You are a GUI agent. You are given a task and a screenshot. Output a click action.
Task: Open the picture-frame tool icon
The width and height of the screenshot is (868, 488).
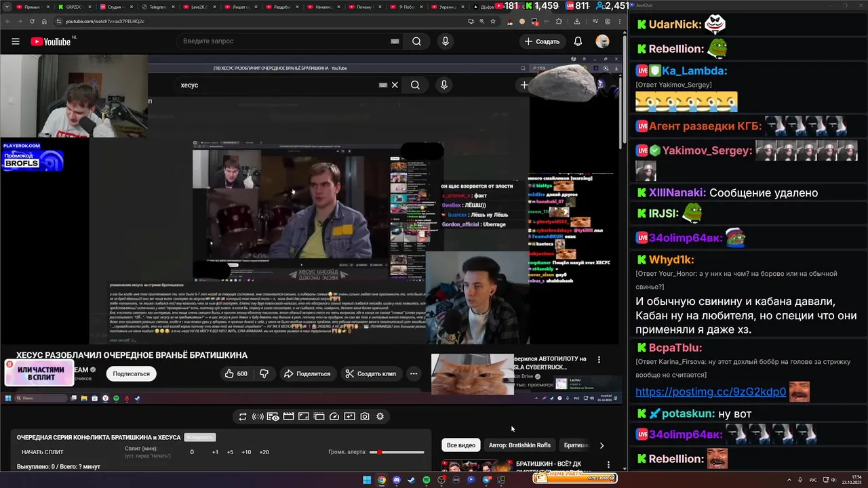[349, 416]
